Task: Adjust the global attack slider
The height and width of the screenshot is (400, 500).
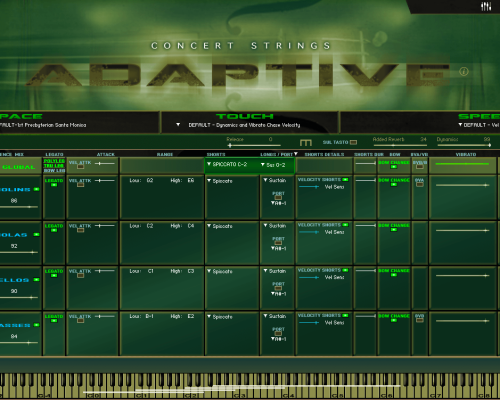Action: [x=105, y=163]
